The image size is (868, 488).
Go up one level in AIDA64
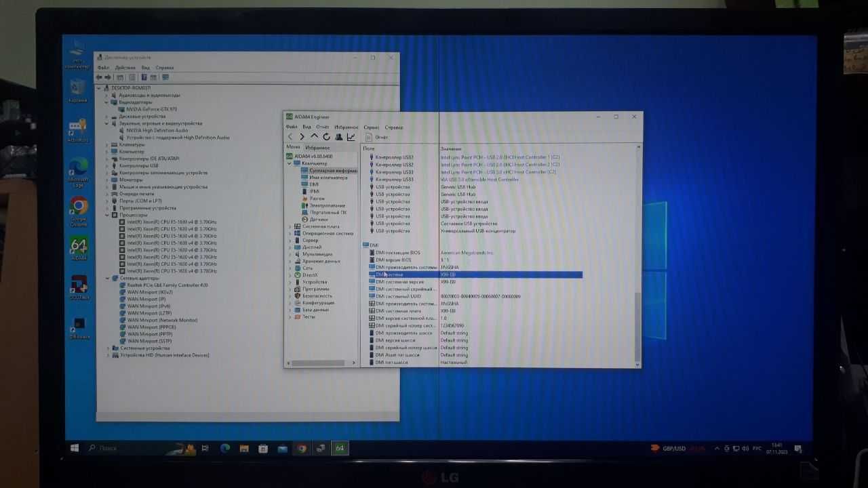[315, 137]
